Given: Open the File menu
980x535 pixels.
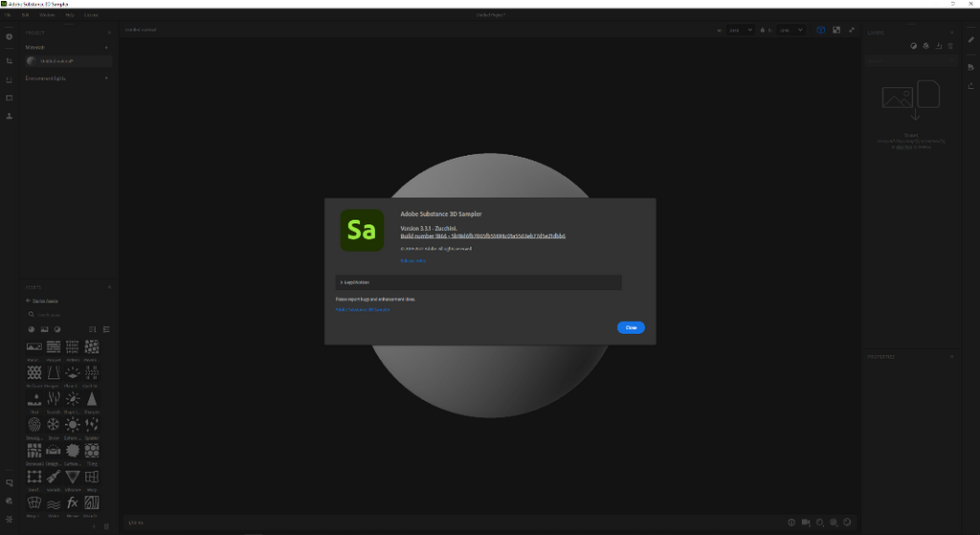Looking at the screenshot, I should (x=8, y=15).
